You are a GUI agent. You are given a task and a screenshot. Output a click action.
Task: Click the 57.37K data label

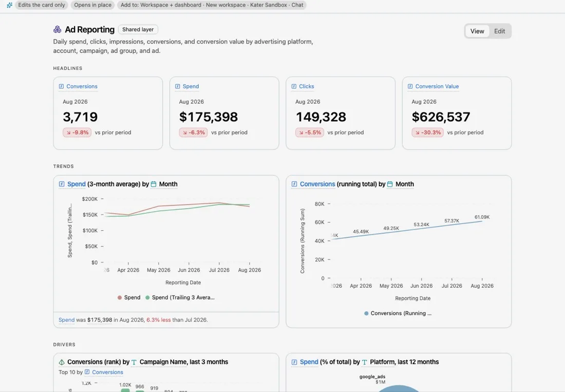(451, 221)
